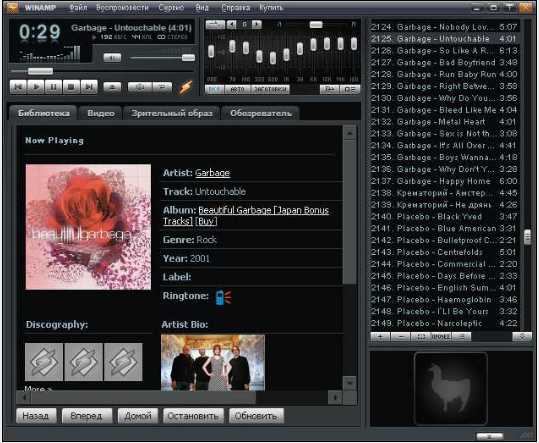Click the playlist selection button
The image size is (539, 443).
tap(421, 337)
